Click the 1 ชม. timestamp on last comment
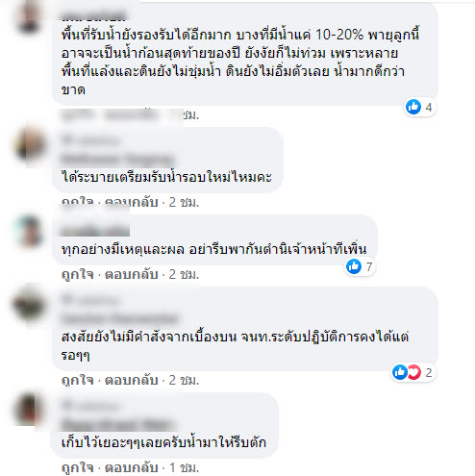The image size is (475, 476). 184,468
